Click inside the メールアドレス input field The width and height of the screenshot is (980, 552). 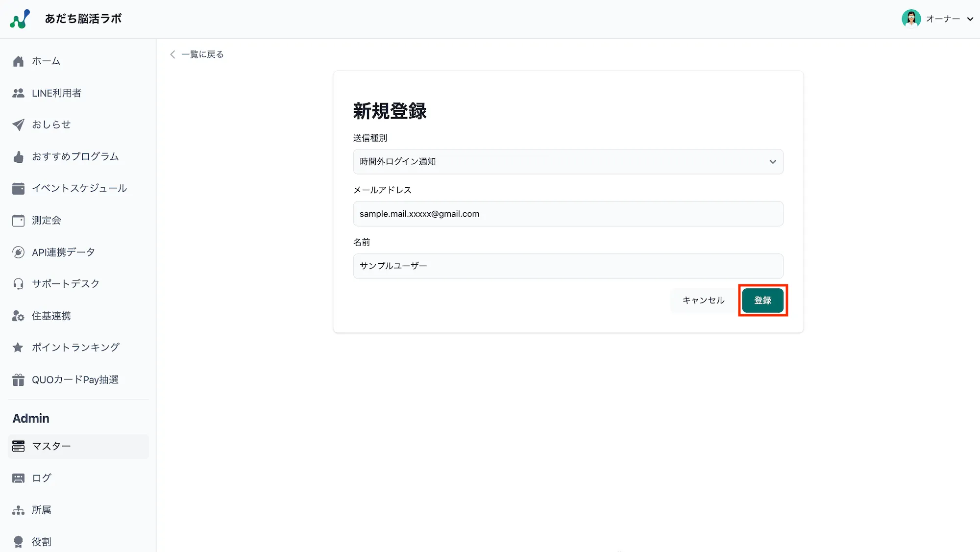(568, 214)
